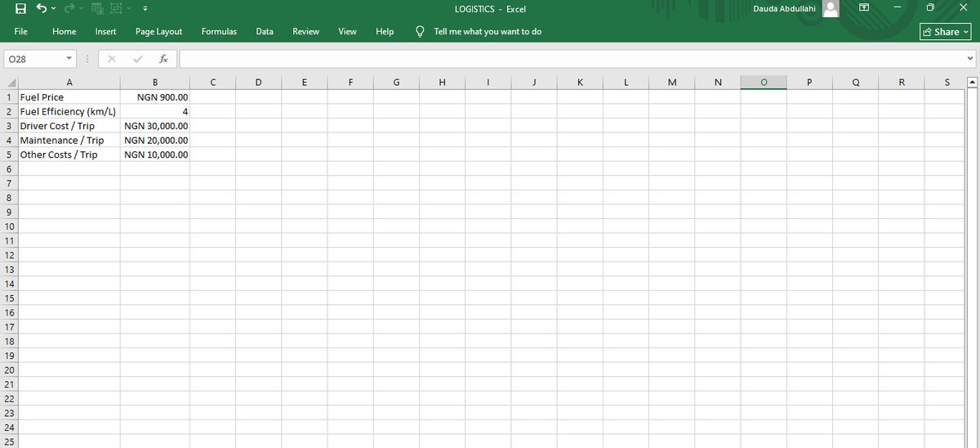Select column A header
This screenshot has width=980, height=448.
[x=69, y=83]
